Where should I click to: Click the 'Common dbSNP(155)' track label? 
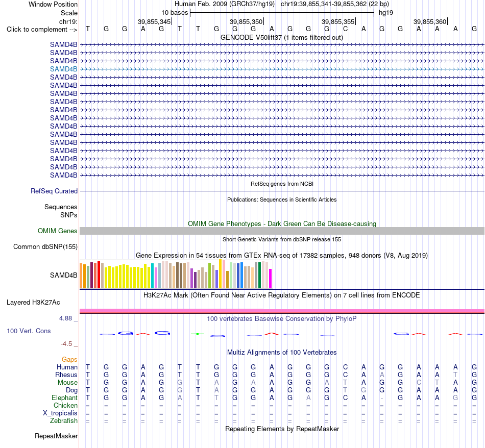(45, 247)
